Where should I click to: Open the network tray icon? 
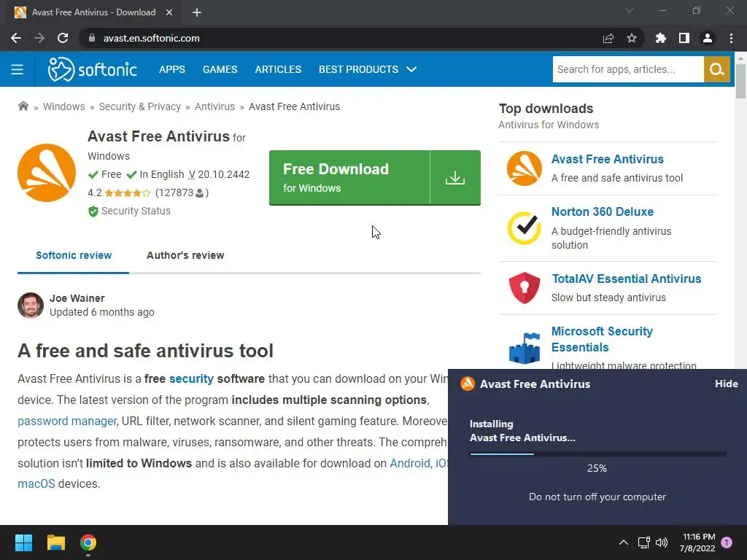pyautogui.click(x=643, y=542)
